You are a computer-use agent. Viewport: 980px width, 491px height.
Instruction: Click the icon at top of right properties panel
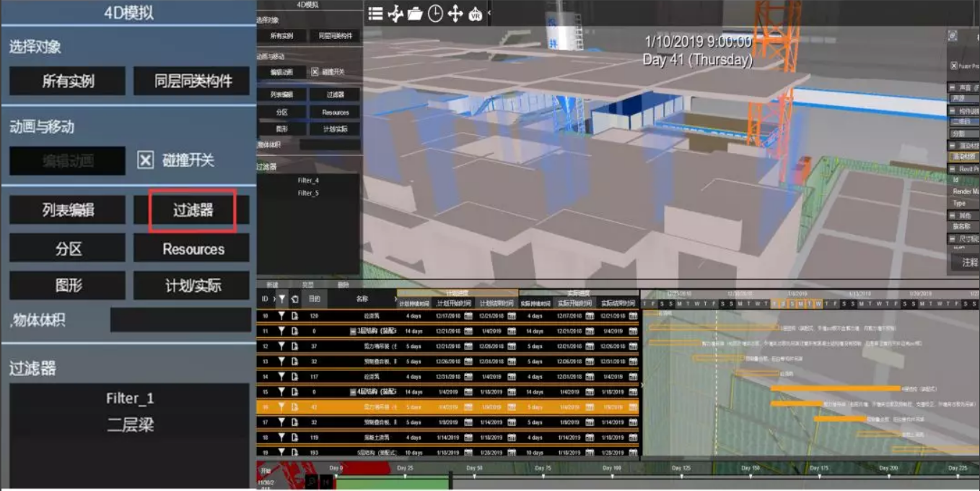point(953,35)
